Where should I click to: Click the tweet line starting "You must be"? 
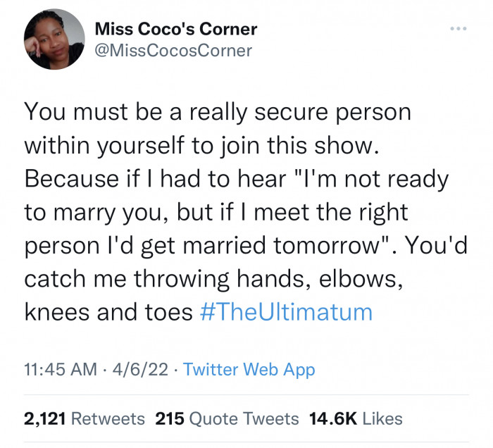(218, 112)
